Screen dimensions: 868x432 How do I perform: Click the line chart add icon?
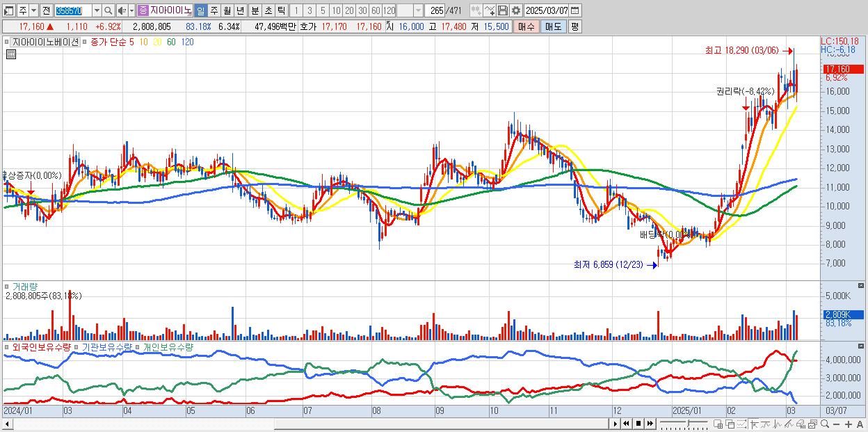(x=490, y=10)
